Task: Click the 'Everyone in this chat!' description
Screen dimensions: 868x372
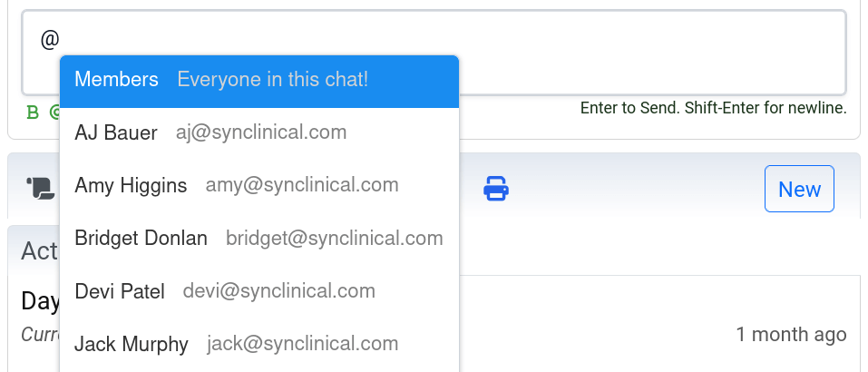Action: [x=273, y=80]
